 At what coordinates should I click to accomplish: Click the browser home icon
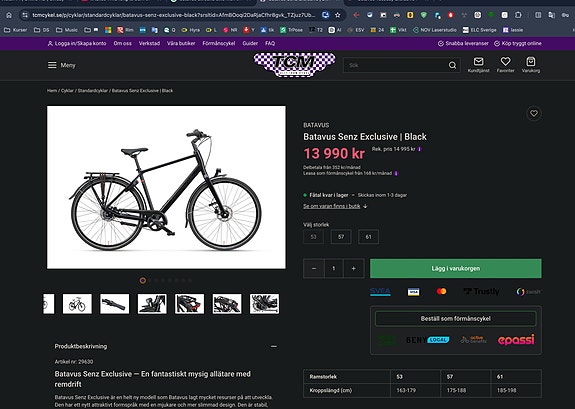[9, 15]
